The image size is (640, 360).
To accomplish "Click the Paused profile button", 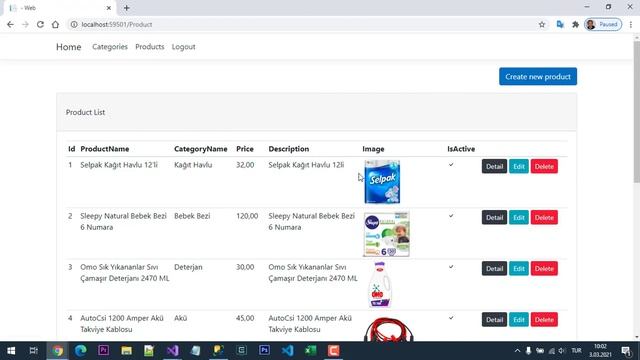I will [603, 24].
